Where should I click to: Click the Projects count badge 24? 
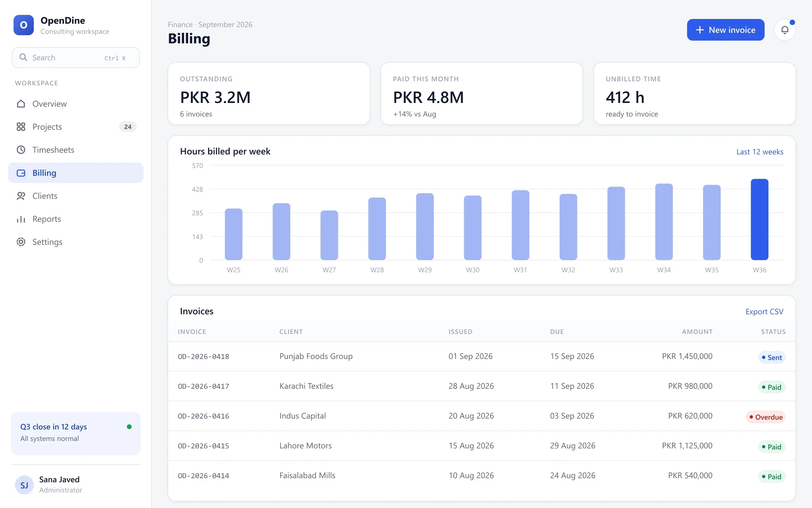pyautogui.click(x=128, y=127)
